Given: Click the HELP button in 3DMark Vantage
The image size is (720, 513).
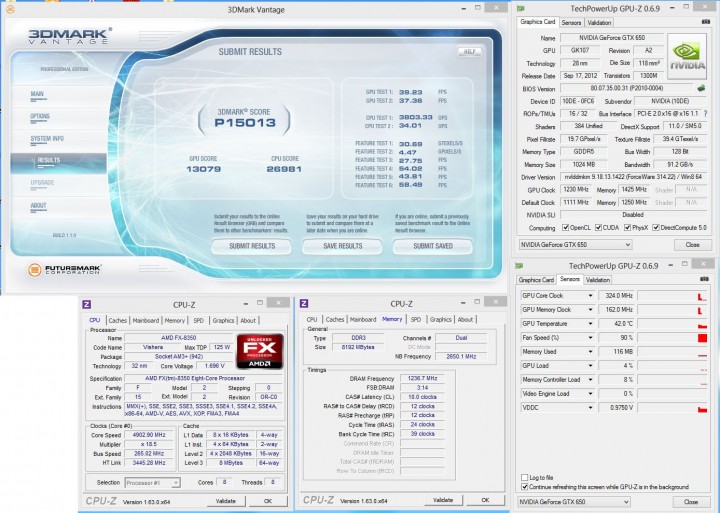Looking at the screenshot, I should [x=469, y=51].
